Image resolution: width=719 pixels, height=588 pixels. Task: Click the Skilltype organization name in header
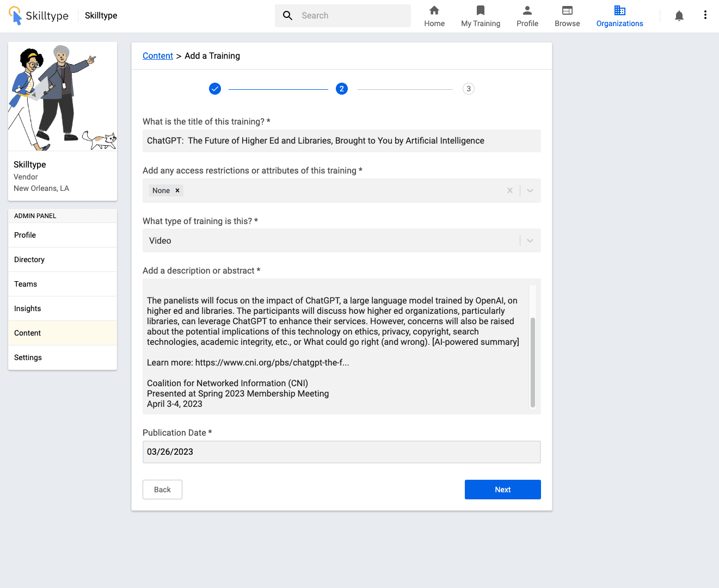[101, 15]
